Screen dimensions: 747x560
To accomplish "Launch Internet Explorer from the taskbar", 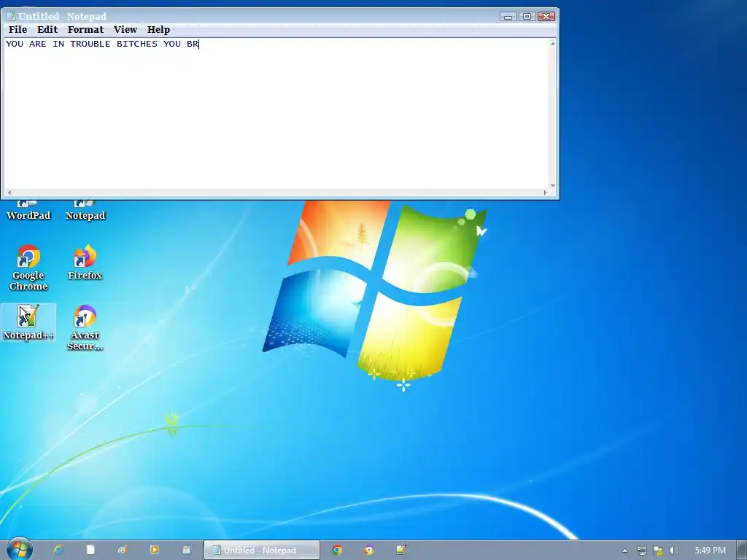I will click(58, 550).
